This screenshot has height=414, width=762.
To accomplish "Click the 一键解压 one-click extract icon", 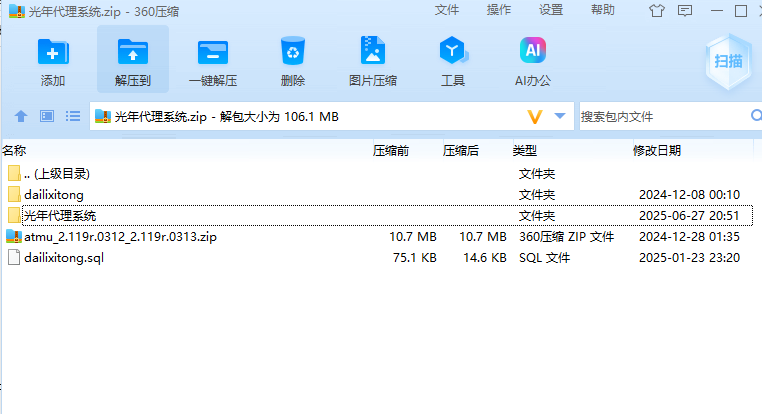I will 213,52.
